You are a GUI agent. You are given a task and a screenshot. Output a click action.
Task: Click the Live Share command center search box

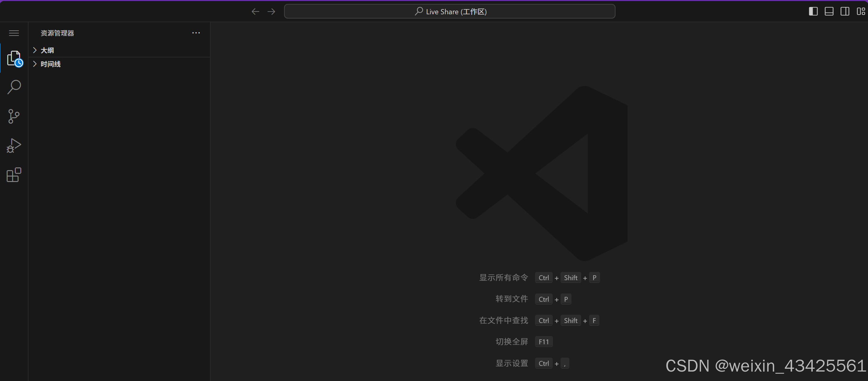coord(449,12)
